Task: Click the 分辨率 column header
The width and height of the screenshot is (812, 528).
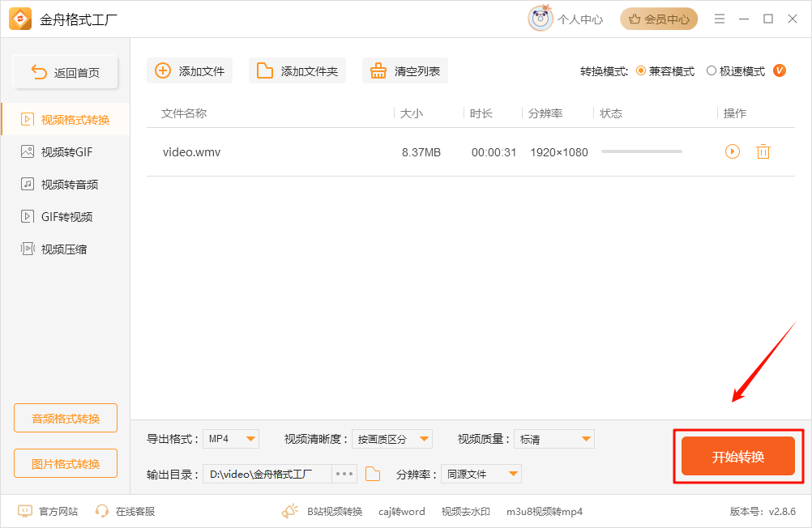Action: tap(545, 113)
